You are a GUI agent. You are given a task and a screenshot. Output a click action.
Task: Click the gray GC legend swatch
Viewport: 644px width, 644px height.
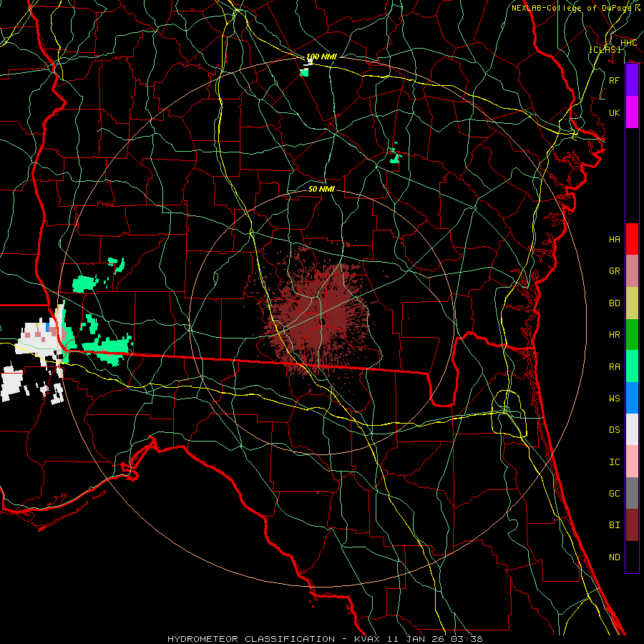coord(632,493)
